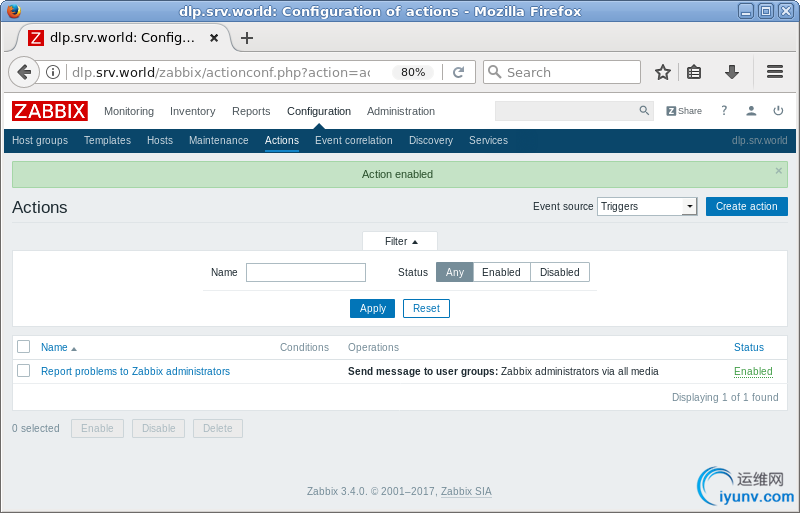Open site information icon in address bar

[53, 72]
